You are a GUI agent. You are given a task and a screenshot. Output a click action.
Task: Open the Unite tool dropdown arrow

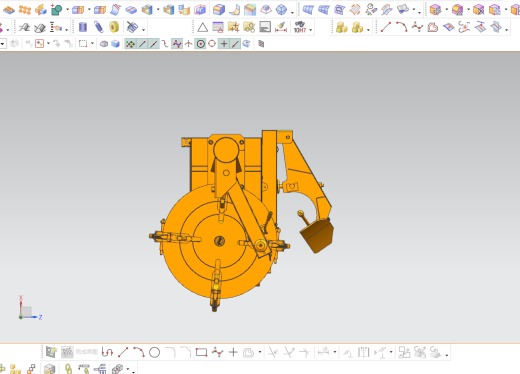tap(67, 10)
